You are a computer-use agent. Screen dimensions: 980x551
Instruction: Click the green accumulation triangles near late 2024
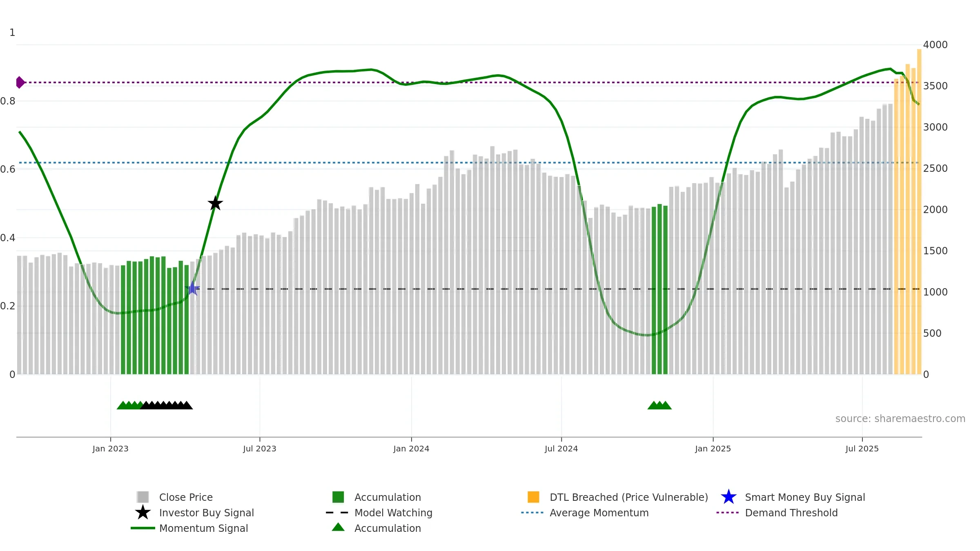tap(659, 405)
